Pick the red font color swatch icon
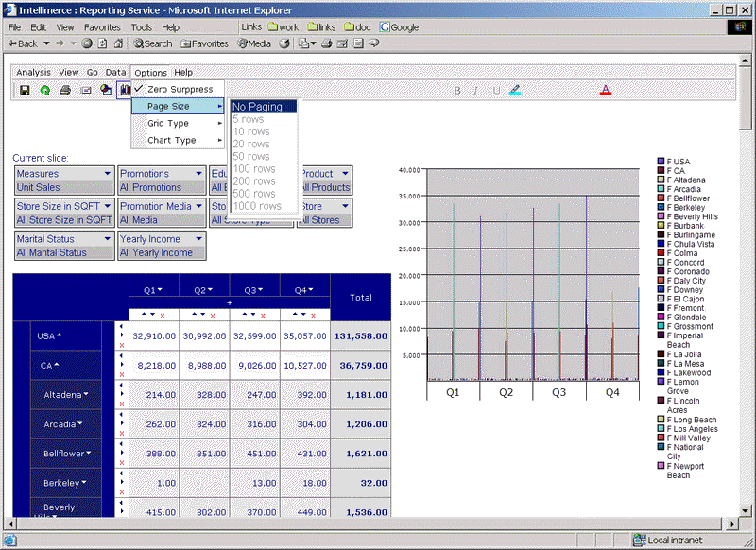The image size is (756, 550). click(606, 90)
